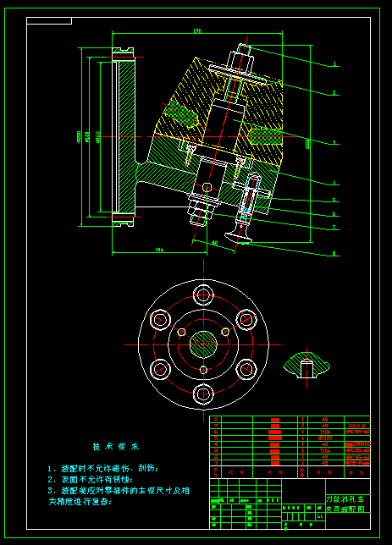The width and height of the screenshot is (392, 545).
Task: Select the HT150 material cell in parts table
Action: 325,438
